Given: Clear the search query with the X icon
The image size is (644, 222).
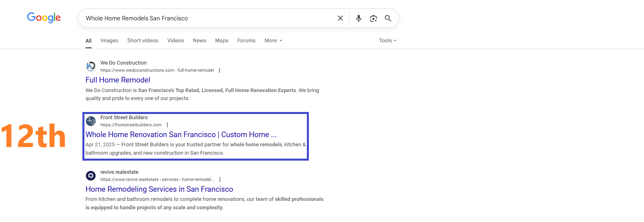Looking at the screenshot, I should pyautogui.click(x=340, y=18).
